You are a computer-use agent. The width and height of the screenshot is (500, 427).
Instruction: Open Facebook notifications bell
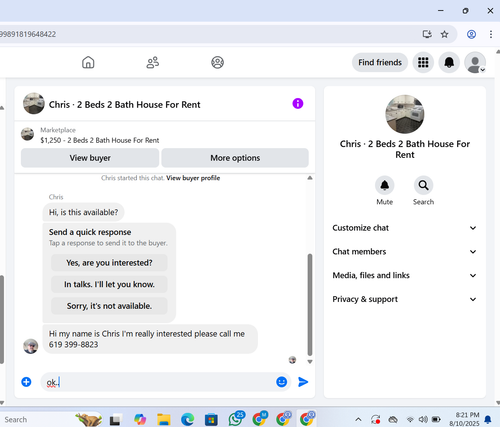coord(449,62)
